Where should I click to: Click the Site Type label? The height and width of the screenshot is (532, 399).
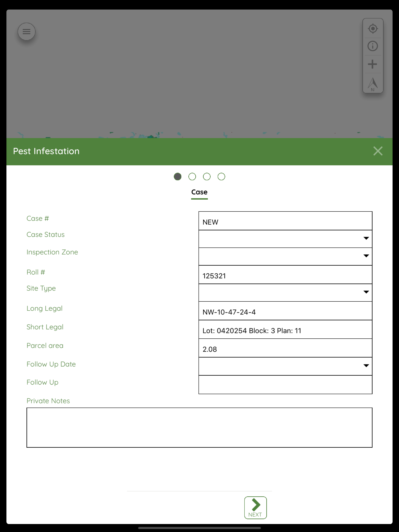pos(41,288)
